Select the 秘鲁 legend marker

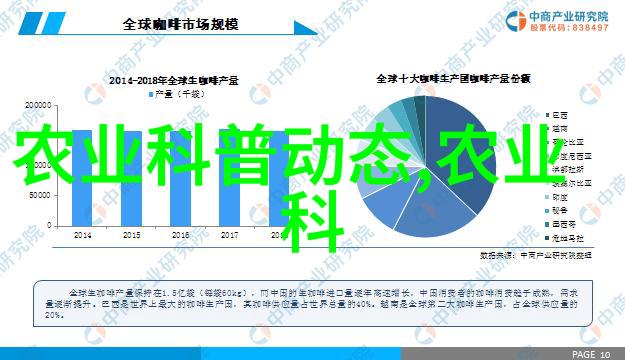coord(548,210)
